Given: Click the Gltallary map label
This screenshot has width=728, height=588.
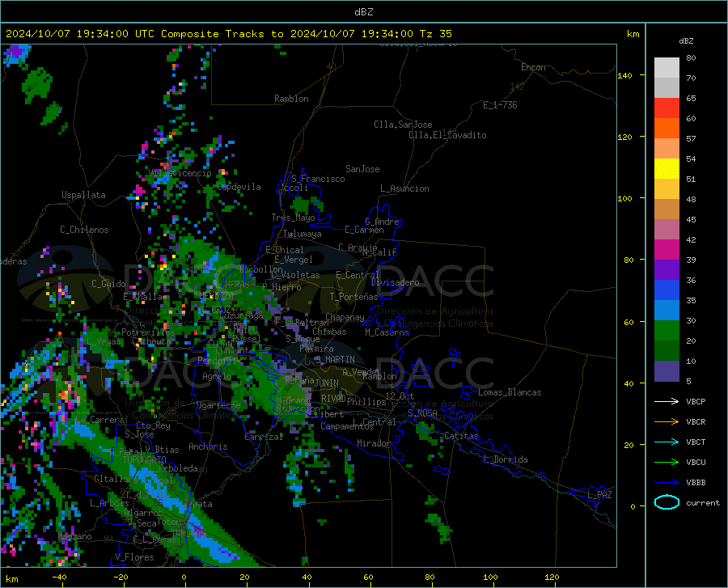Looking at the screenshot, I should 116,479.
